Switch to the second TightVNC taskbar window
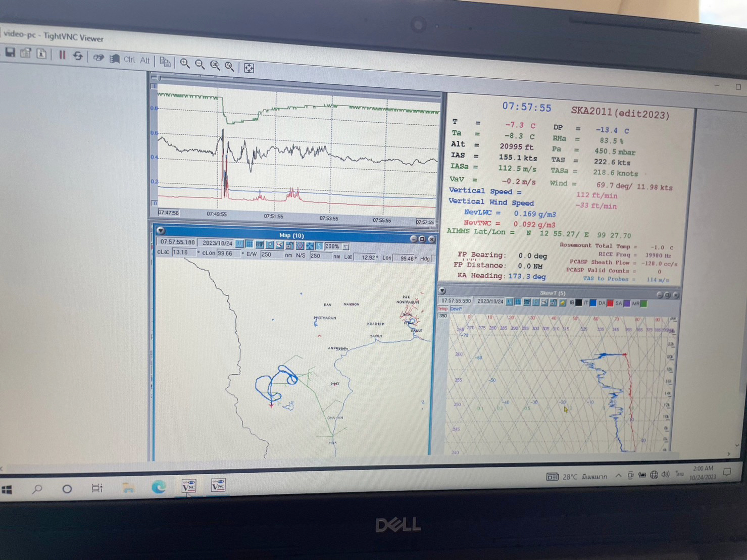 click(x=218, y=485)
